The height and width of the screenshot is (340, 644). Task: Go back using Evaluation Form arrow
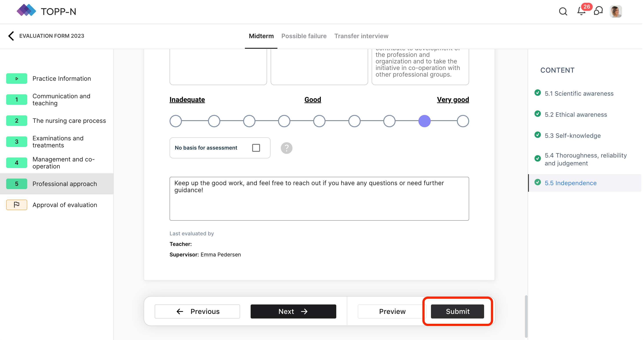(11, 36)
